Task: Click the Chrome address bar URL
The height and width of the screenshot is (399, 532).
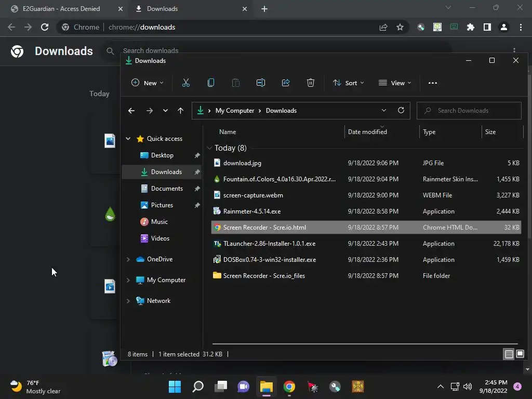Action: tap(142, 27)
